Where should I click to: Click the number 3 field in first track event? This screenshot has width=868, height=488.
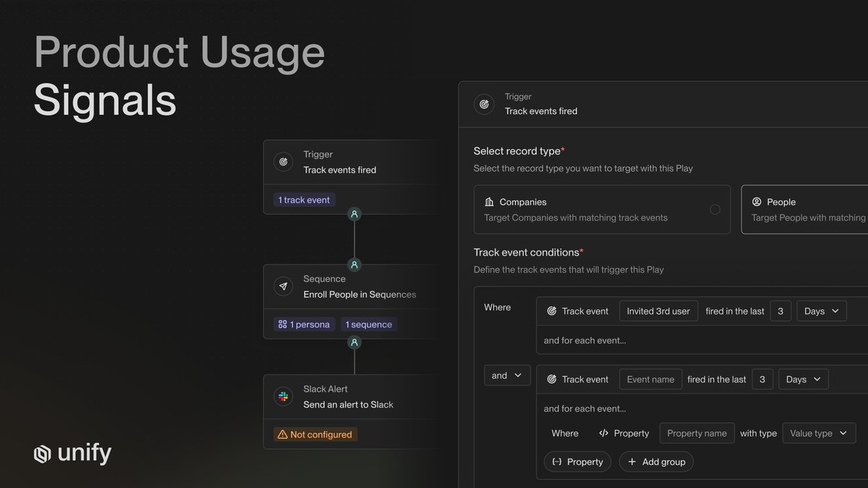point(780,311)
